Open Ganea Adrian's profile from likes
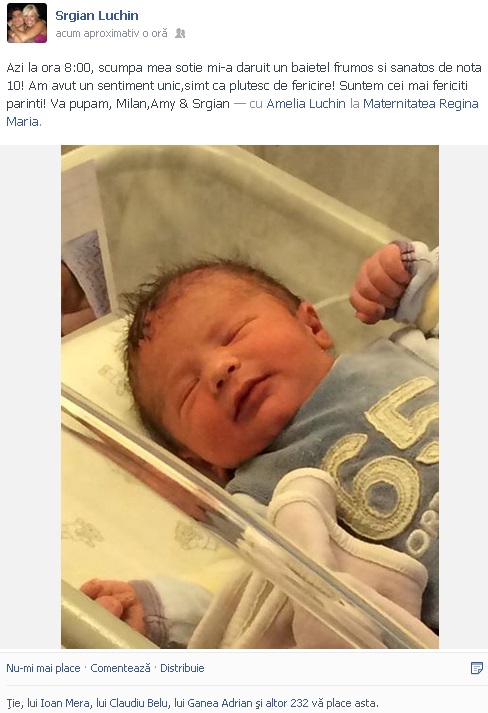488x713 pixels. pos(220,703)
